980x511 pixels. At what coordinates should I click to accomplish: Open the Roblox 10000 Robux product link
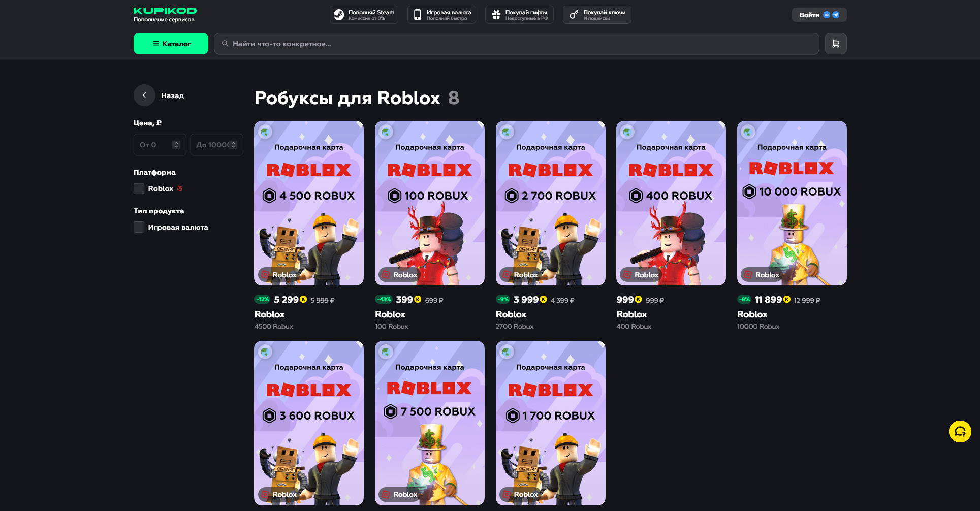click(752, 314)
